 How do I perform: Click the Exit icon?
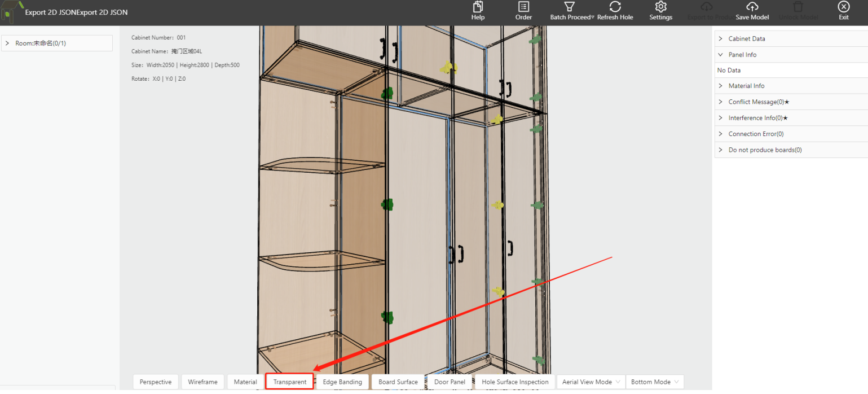[x=844, y=7]
